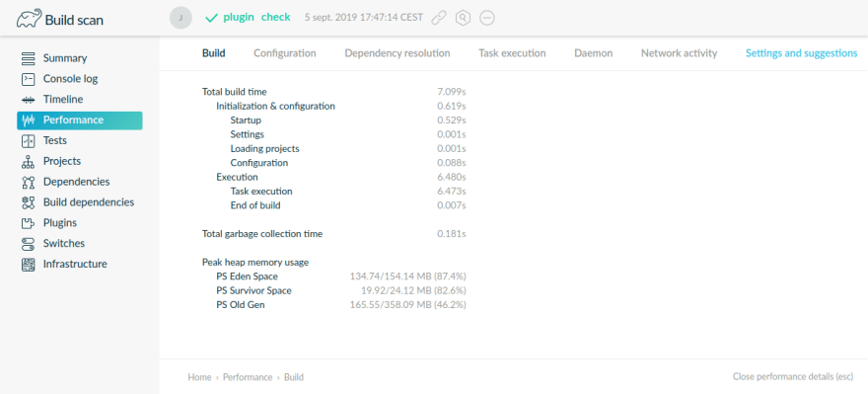Viewport: 868px width, 394px height.
Task: Open Infrastructure in the sidebar
Action: coord(75,264)
